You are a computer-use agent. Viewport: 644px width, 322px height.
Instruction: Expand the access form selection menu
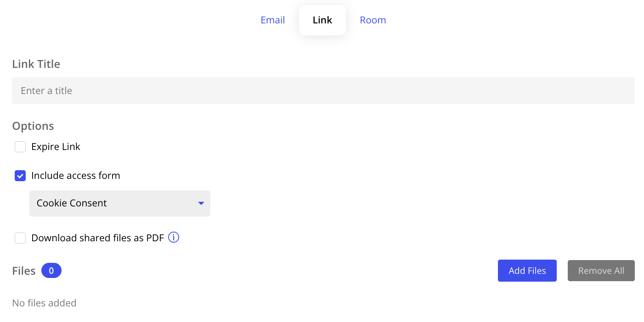tap(119, 203)
